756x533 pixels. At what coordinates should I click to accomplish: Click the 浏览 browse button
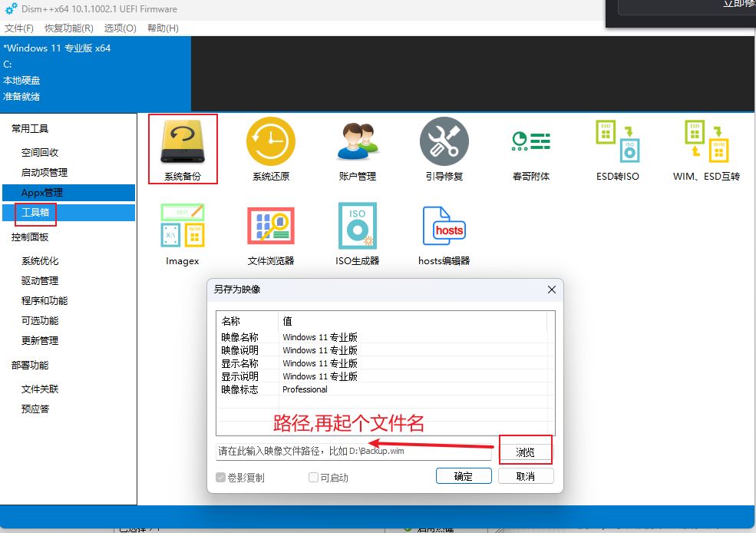[525, 452]
